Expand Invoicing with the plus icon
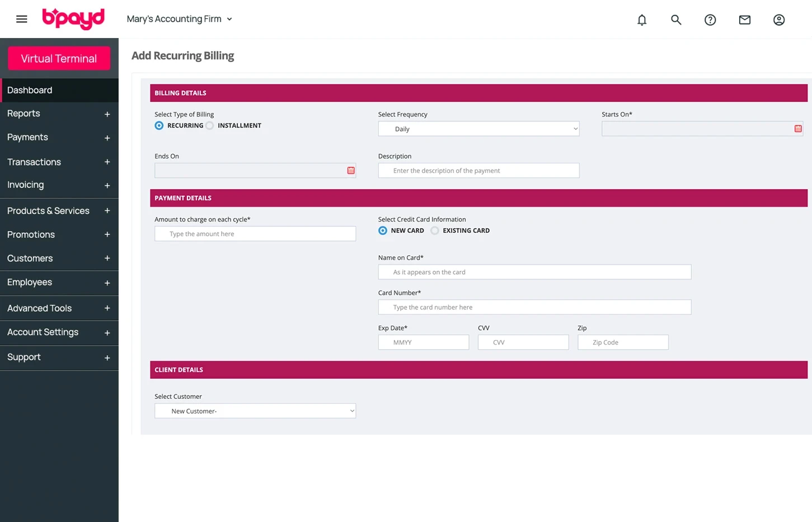Screen dimensions: 812x522 click(107, 185)
